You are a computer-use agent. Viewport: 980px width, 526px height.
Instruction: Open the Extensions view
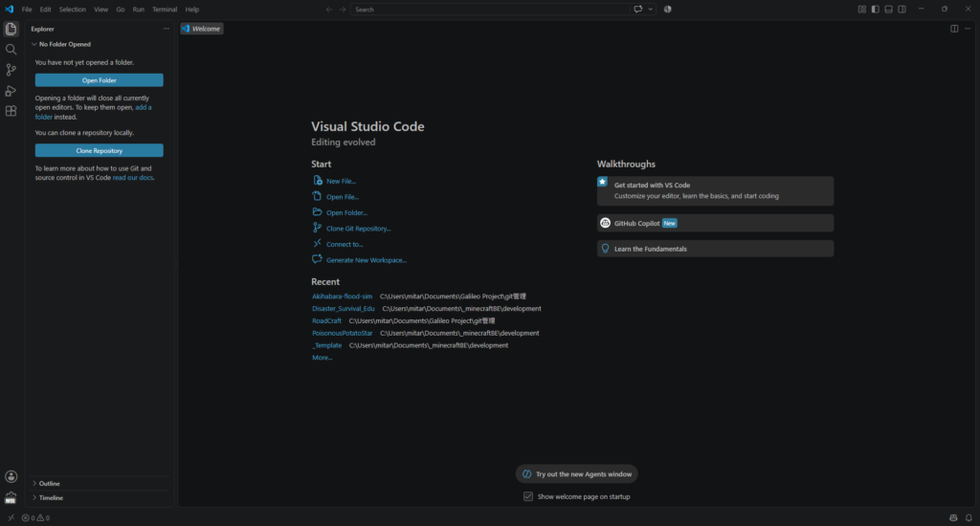click(x=11, y=111)
